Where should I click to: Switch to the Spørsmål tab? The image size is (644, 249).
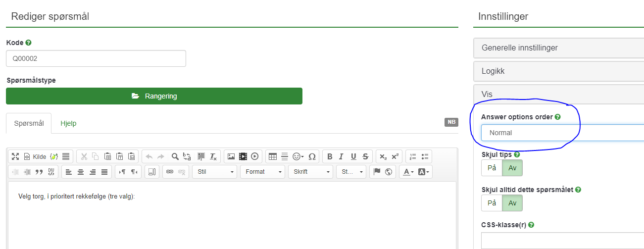click(x=29, y=123)
